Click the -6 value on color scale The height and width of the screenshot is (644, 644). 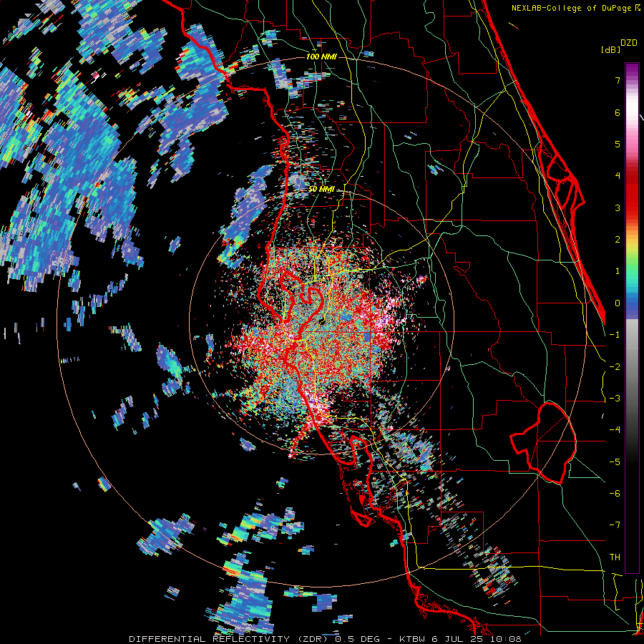coord(615,494)
